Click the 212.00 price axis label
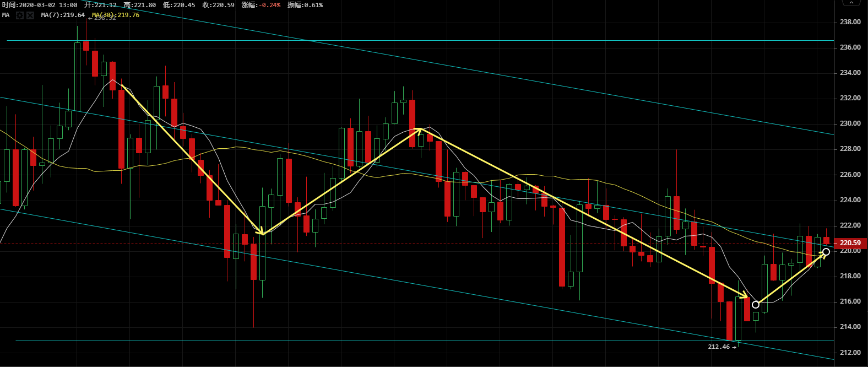 850,352
